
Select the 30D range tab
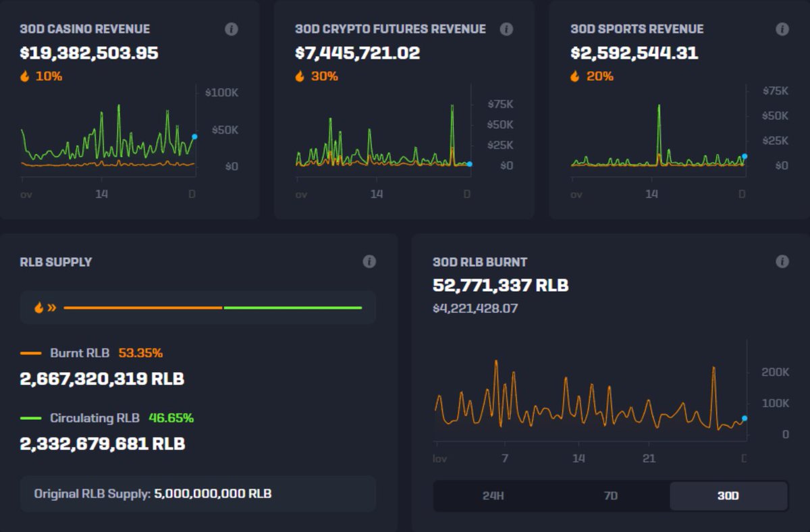[728, 496]
